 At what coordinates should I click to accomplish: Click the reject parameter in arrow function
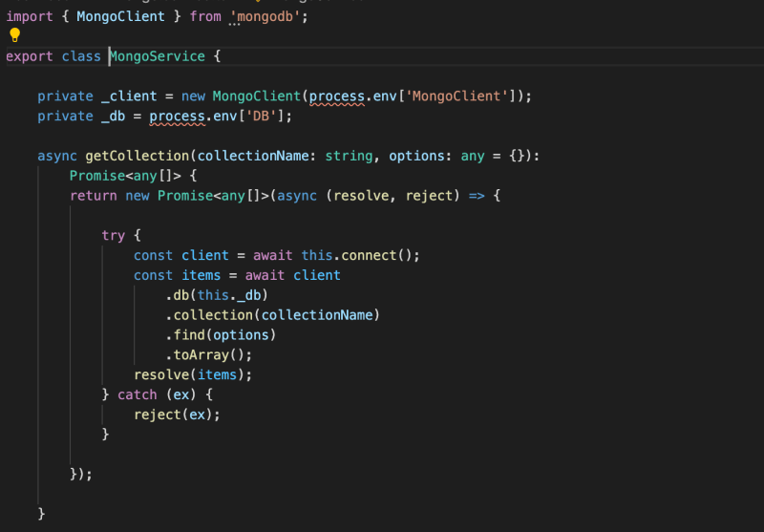(429, 196)
